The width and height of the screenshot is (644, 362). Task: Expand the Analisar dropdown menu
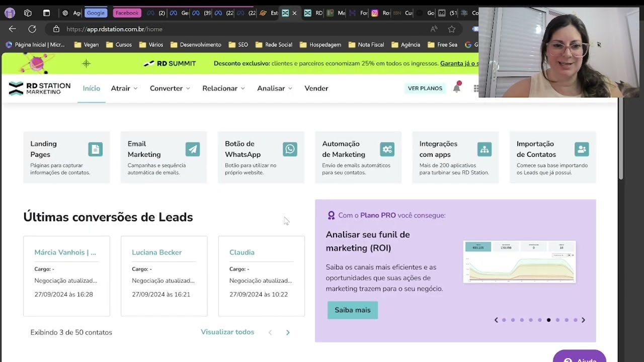[275, 88]
